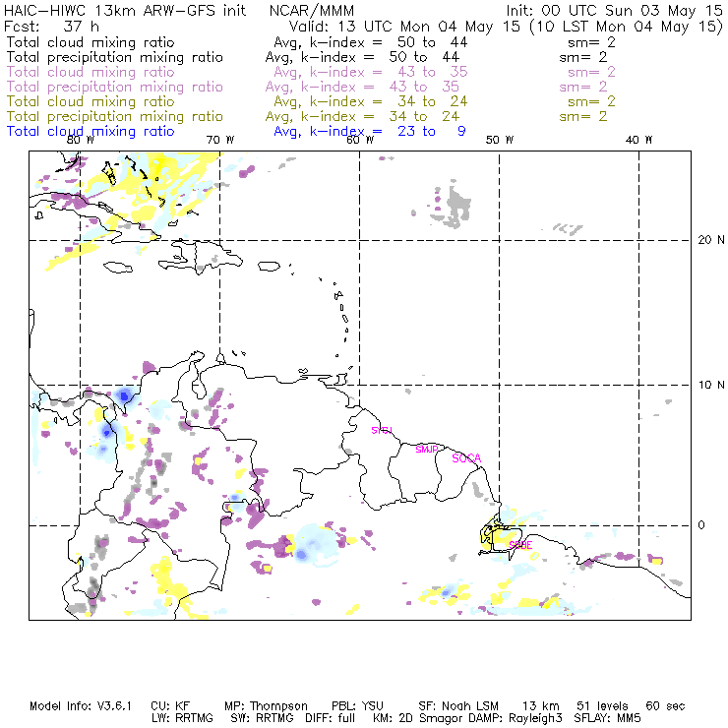Click the "DIFF: full" footer entry
728x728 pixels.
(x=331, y=718)
